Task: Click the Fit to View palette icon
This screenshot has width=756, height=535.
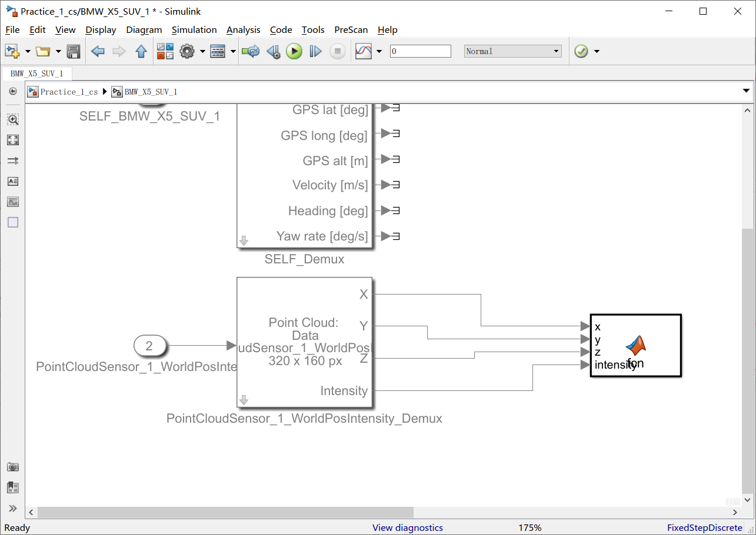Action: [13, 140]
